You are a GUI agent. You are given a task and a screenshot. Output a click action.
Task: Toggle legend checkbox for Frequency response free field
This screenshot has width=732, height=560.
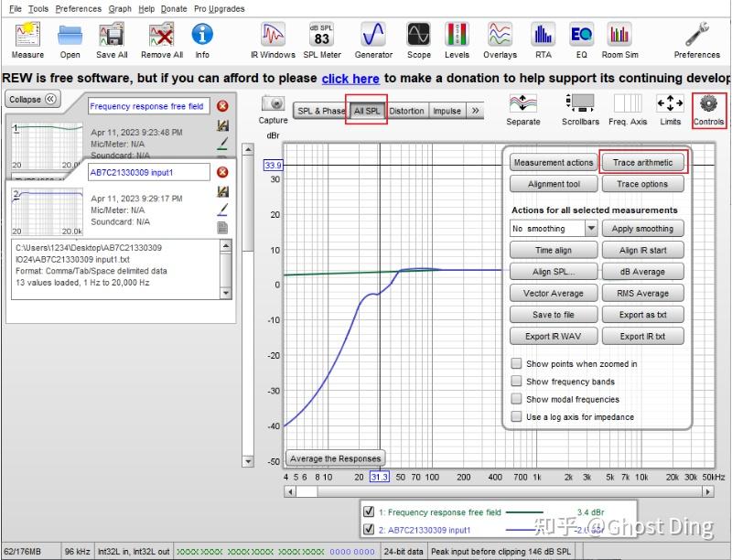coord(369,512)
